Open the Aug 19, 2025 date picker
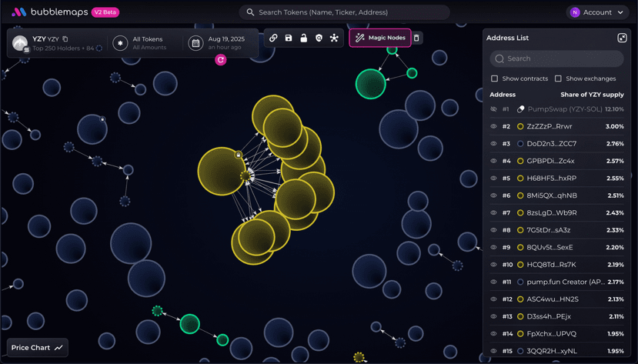This screenshot has height=364, width=638. (x=219, y=43)
